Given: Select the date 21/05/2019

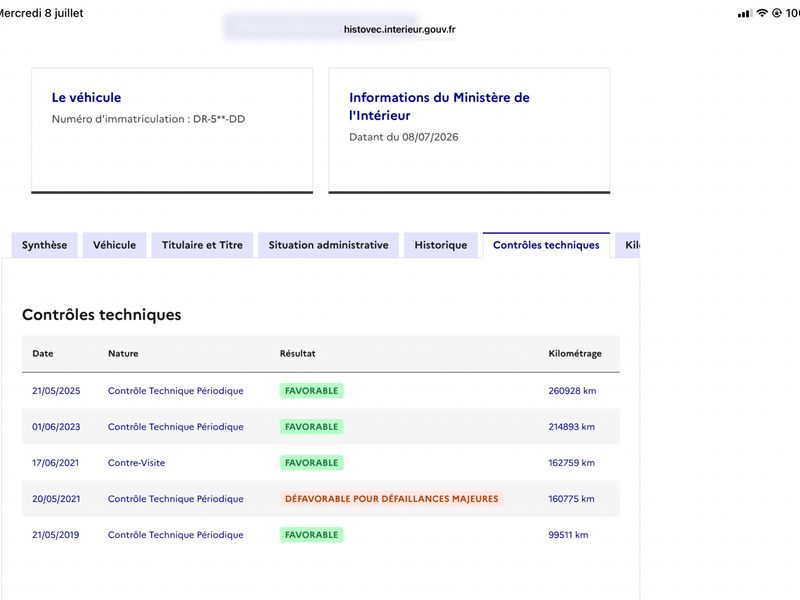Looking at the screenshot, I should pyautogui.click(x=56, y=535).
